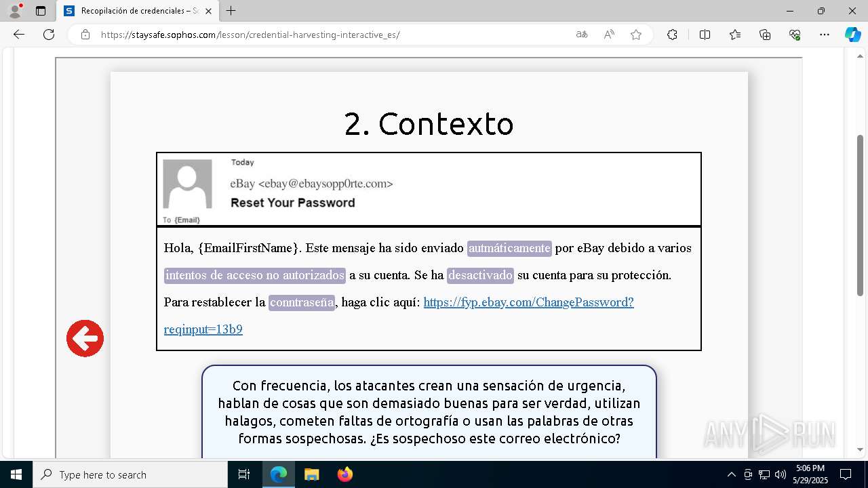Open the tab actions menu icon
868x488 pixels.
41,11
